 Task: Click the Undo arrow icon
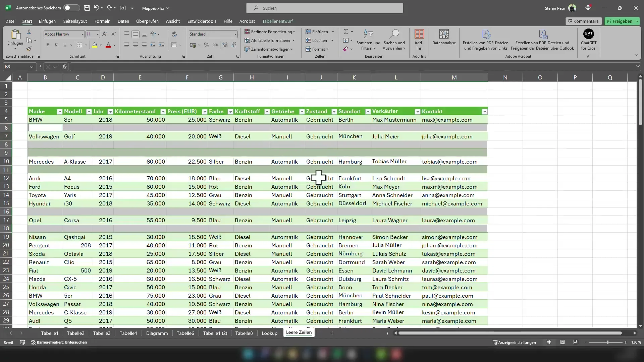[x=97, y=8]
